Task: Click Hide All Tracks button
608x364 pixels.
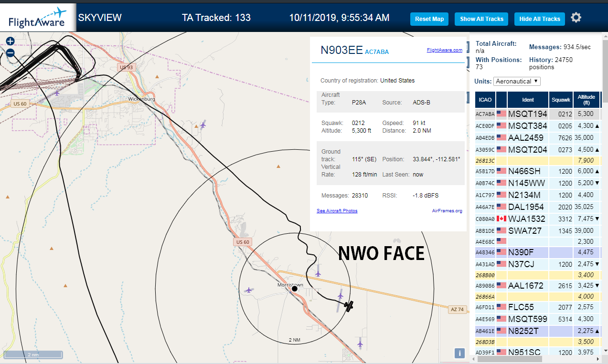Action: (540, 19)
